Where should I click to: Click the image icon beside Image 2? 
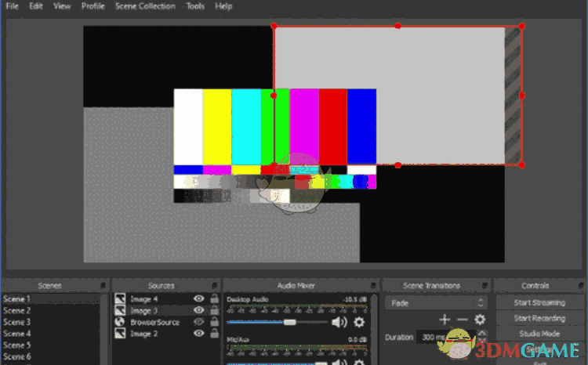pyautogui.click(x=120, y=333)
